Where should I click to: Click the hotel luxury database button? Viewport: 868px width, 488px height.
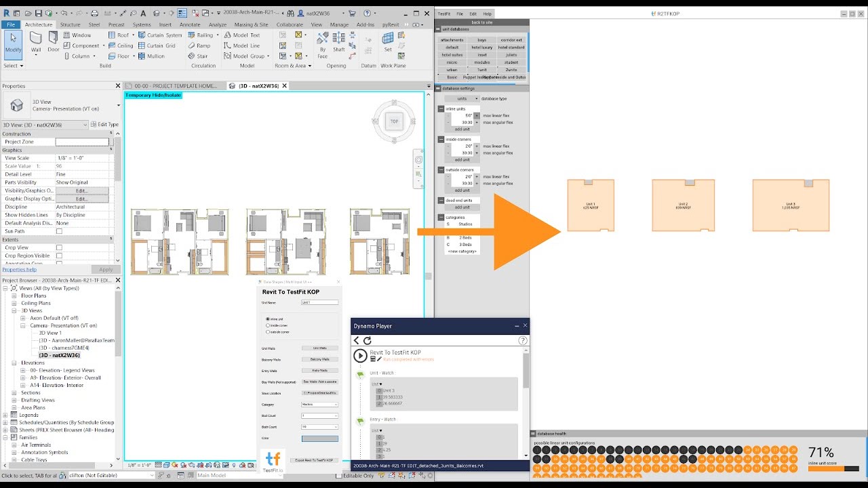click(x=482, y=47)
